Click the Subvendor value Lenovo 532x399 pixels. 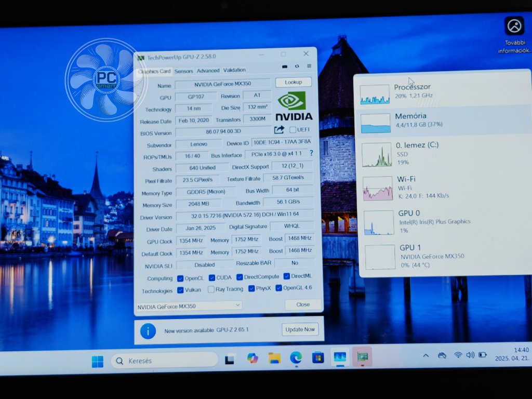[x=199, y=144]
